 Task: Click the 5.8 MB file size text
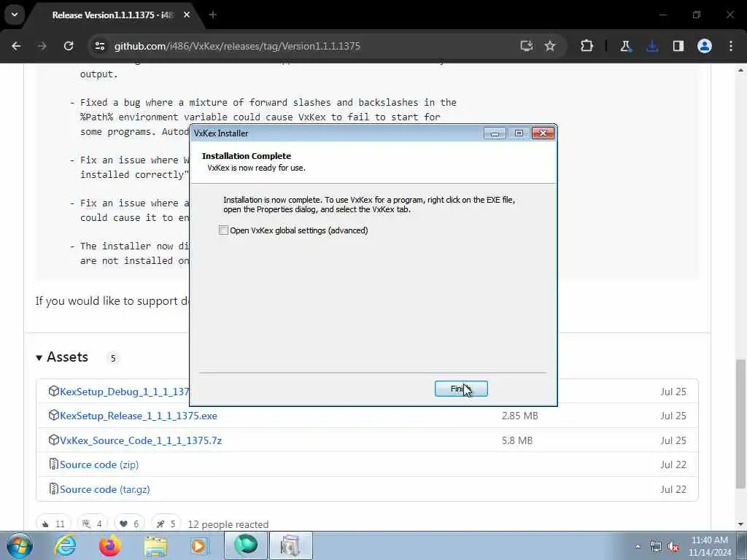[x=517, y=440]
